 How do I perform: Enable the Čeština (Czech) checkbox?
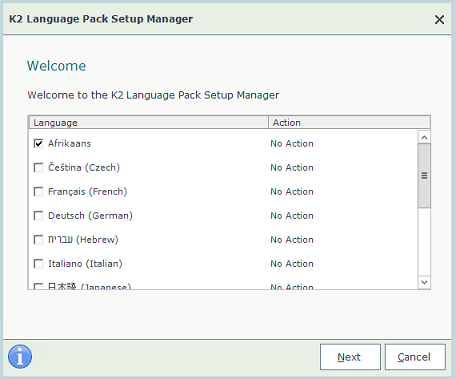[38, 167]
